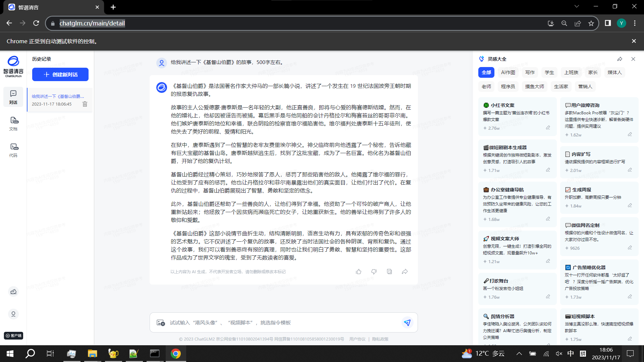Open File Explorer from the taskbar
The width and height of the screenshot is (644, 362).
[x=92, y=354]
